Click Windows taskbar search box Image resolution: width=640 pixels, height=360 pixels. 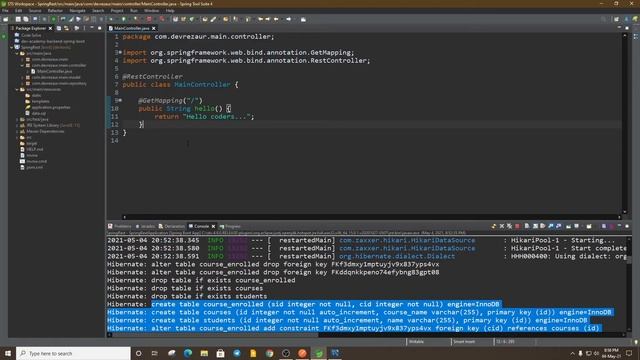click(73, 353)
